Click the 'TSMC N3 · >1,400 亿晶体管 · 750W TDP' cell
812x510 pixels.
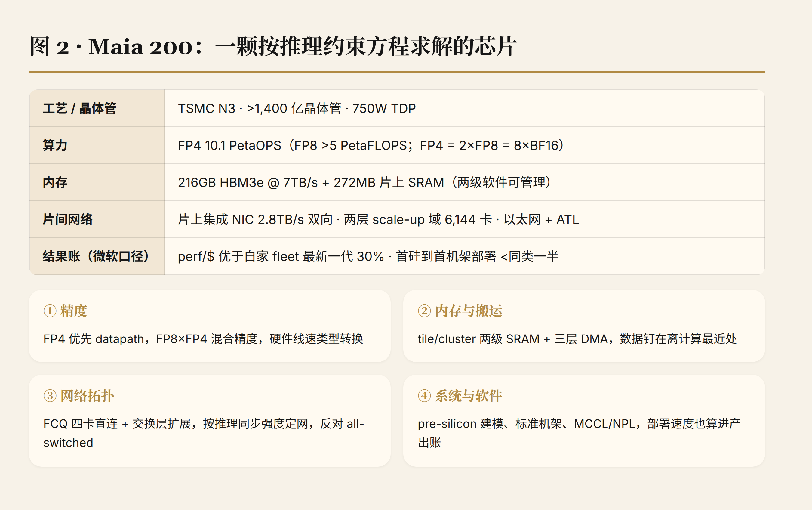(x=464, y=108)
